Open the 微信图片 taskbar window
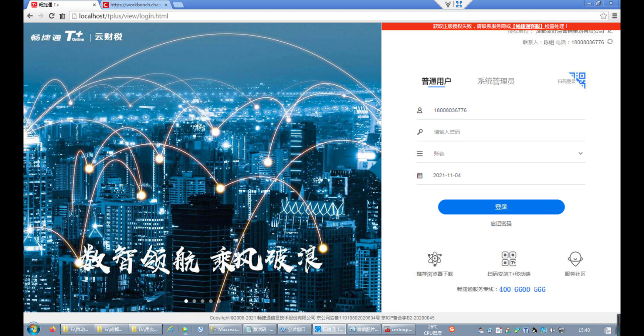The image size is (644, 336). tap(364, 329)
